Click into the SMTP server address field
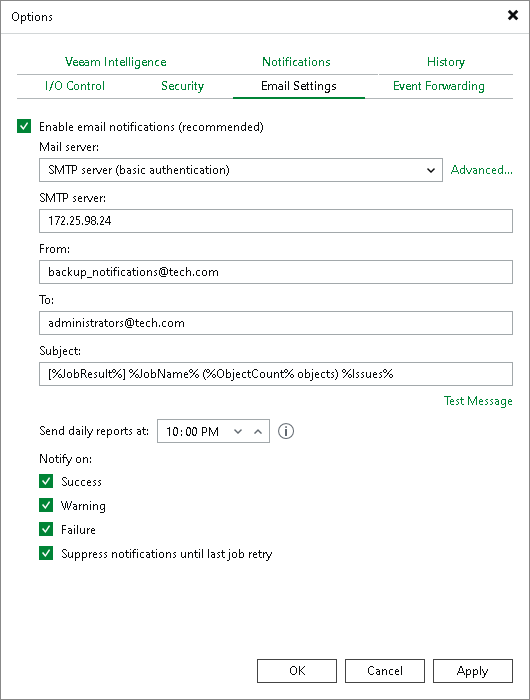The height and width of the screenshot is (700, 530). click(x=275, y=221)
